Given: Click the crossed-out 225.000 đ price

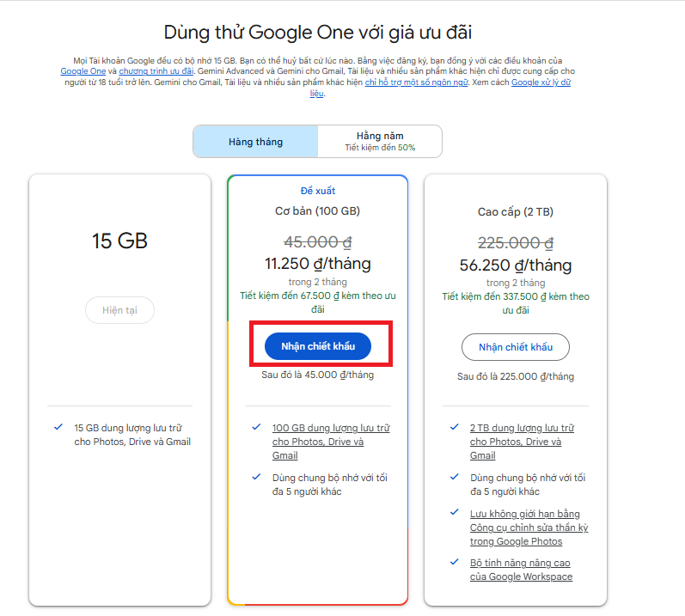Looking at the screenshot, I should [516, 243].
